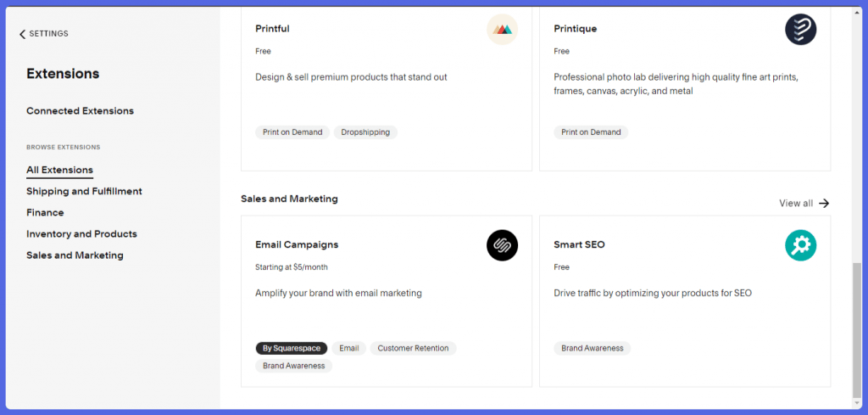Click the Email Campaigns Squarespace logo icon
Screen dimensions: 868x415
502,245
